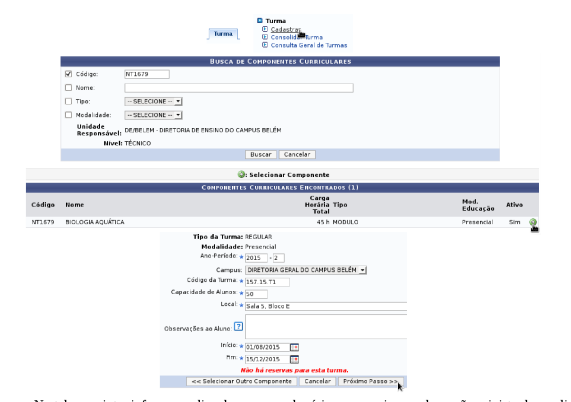Image resolution: width=571 pixels, height=402 pixels.
Task: Expand the Campus dropdown showing Diretoria Geral
Action: pos(306,270)
